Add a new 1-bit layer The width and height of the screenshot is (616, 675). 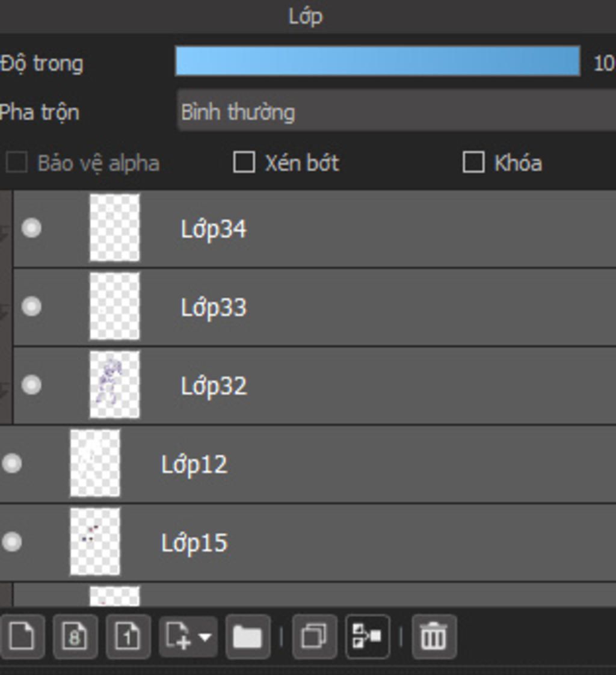(x=128, y=636)
